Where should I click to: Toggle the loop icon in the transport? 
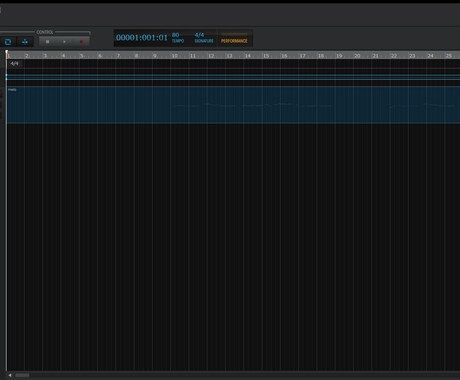click(x=8, y=42)
